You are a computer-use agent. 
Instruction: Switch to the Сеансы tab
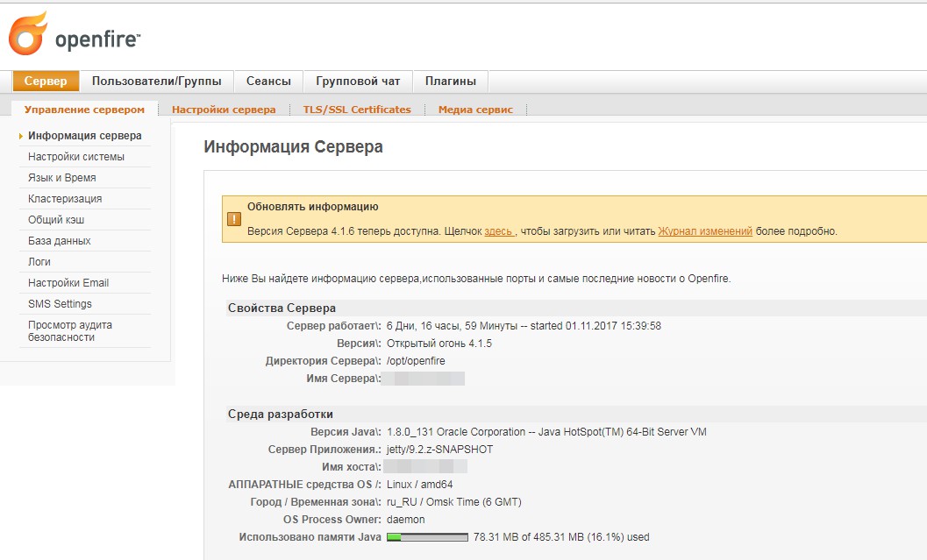pyautogui.click(x=268, y=81)
